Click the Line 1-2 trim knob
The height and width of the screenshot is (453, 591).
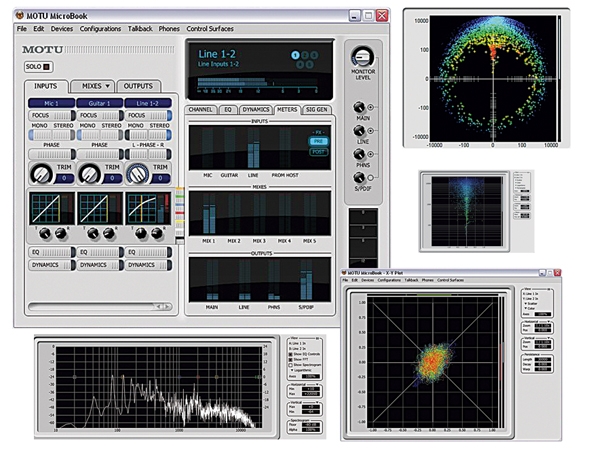pyautogui.click(x=138, y=174)
